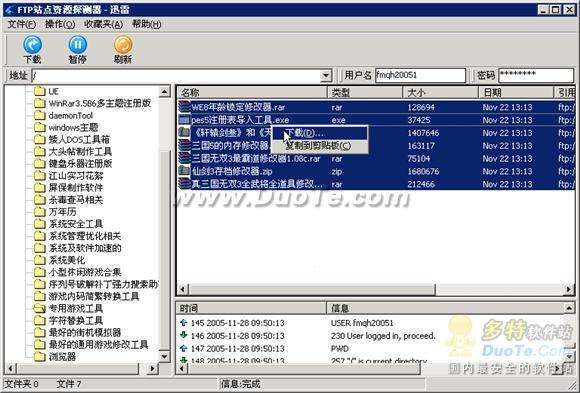580x393 pixels.
Task: Click the size value 1680676 in file list
Action: 423,171
